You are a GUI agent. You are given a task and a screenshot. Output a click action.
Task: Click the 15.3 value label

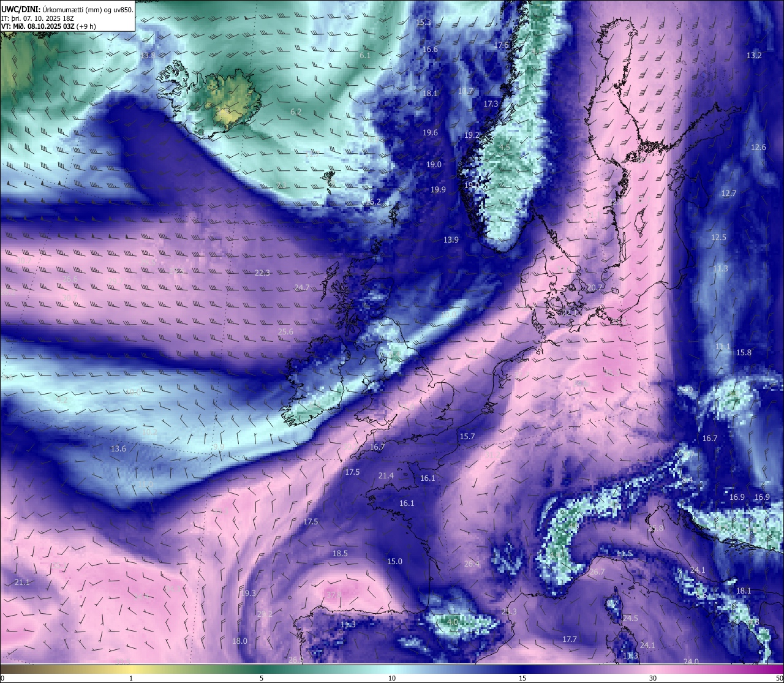[x=423, y=23]
